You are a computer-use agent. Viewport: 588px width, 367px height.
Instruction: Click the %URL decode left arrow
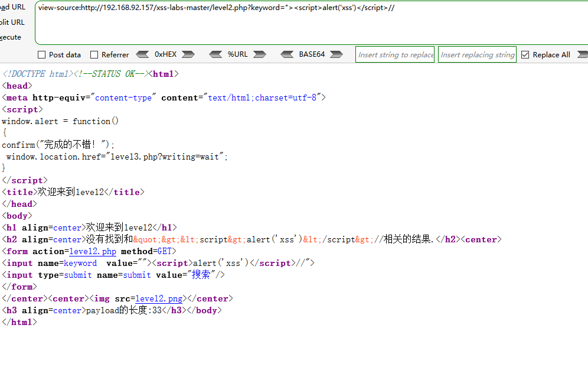[215, 54]
